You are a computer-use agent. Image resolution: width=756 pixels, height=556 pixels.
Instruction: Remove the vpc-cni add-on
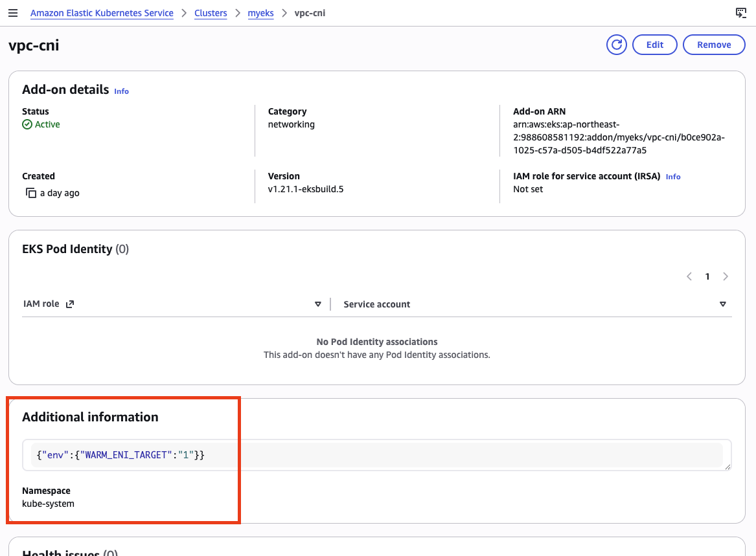tap(714, 45)
